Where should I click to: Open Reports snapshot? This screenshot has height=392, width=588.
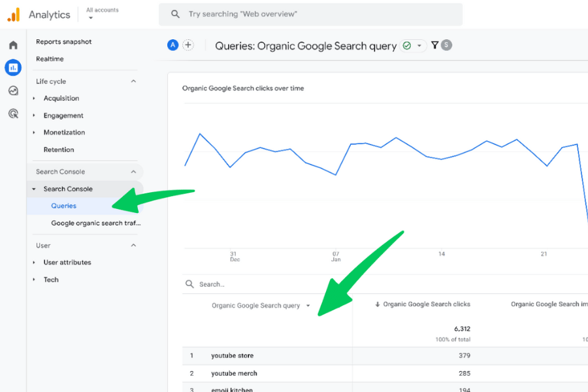[x=64, y=42]
